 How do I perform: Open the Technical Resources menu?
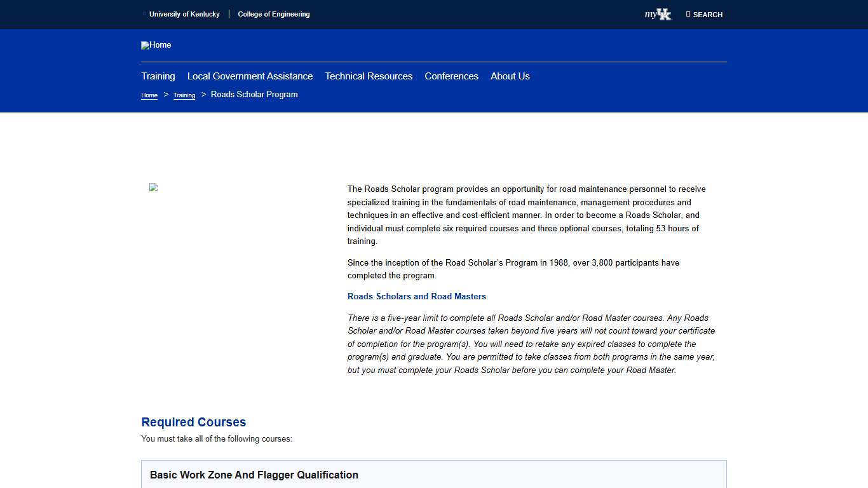point(369,76)
